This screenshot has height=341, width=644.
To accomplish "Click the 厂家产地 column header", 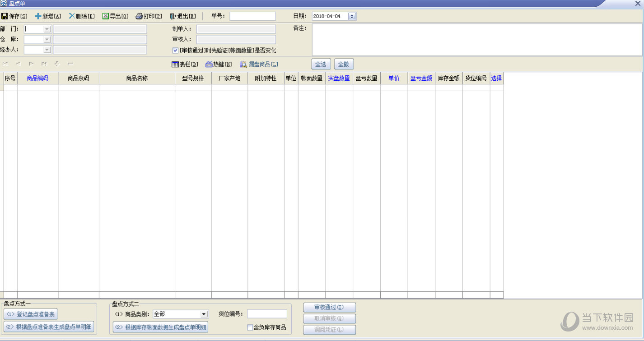I will tap(229, 78).
